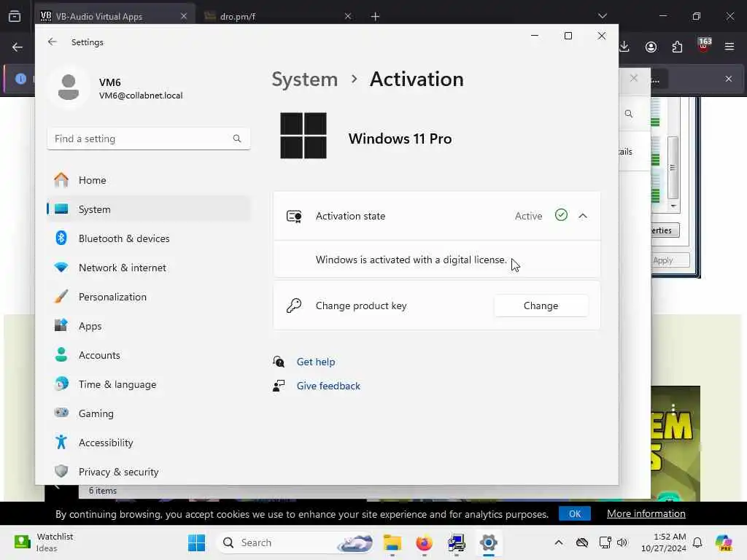Open Accessibility settings
This screenshot has height=560, width=747.
point(149,443)
